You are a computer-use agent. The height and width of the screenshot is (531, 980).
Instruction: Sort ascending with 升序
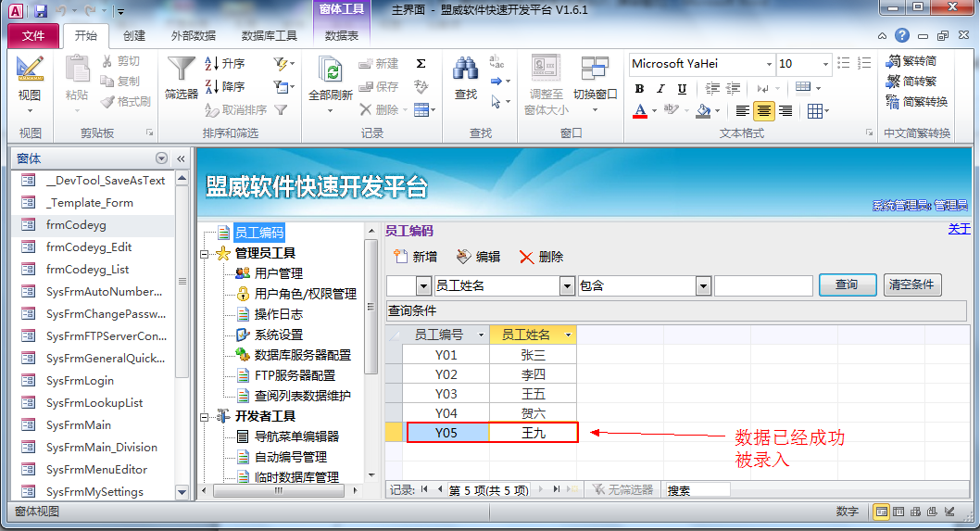click(225, 63)
